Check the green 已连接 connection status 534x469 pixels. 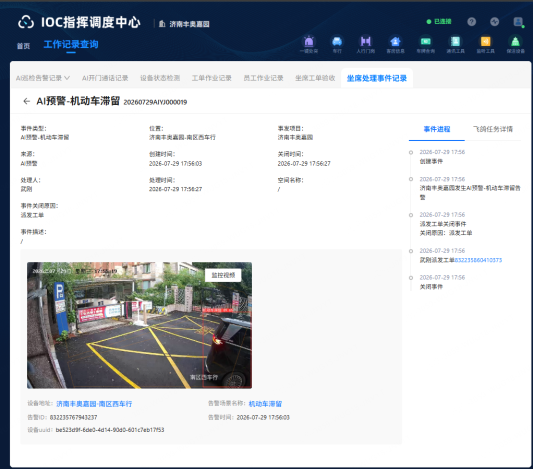pyautogui.click(x=439, y=21)
